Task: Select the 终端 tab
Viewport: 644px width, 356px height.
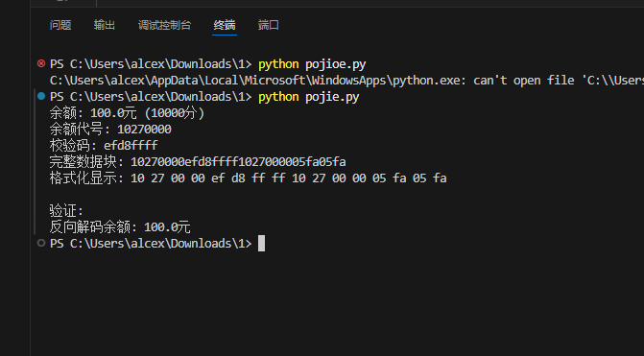Action: point(225,25)
